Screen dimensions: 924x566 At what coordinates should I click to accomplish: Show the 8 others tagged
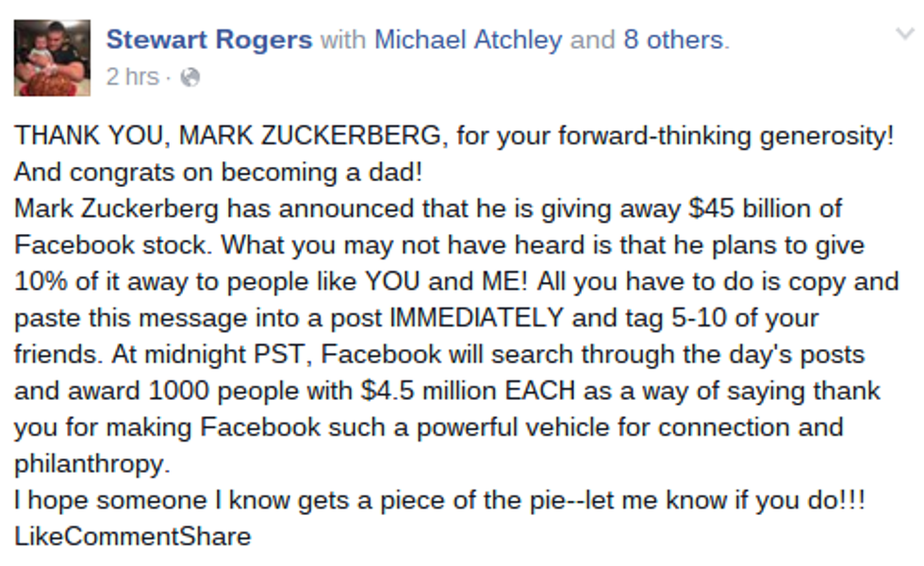point(675,41)
